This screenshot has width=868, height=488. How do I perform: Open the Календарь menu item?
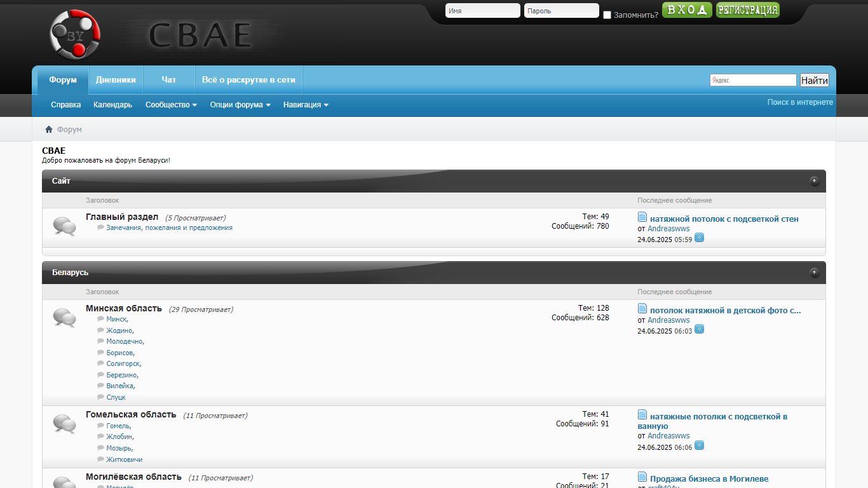[112, 105]
